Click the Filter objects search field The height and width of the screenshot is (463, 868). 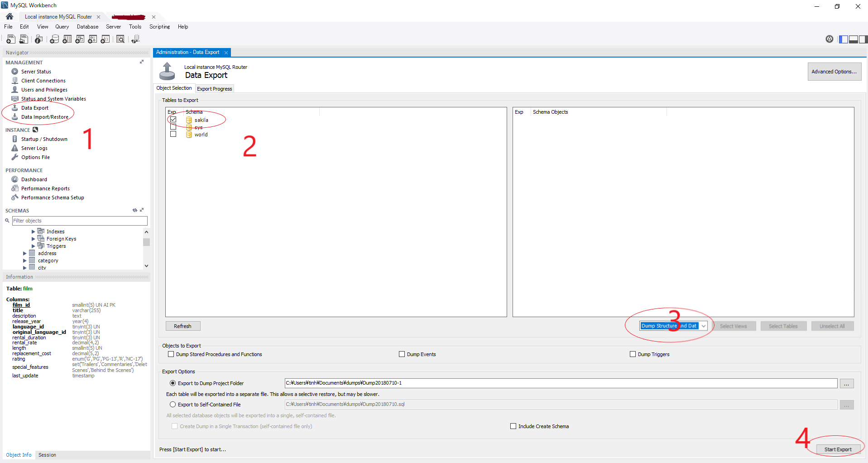click(x=80, y=221)
